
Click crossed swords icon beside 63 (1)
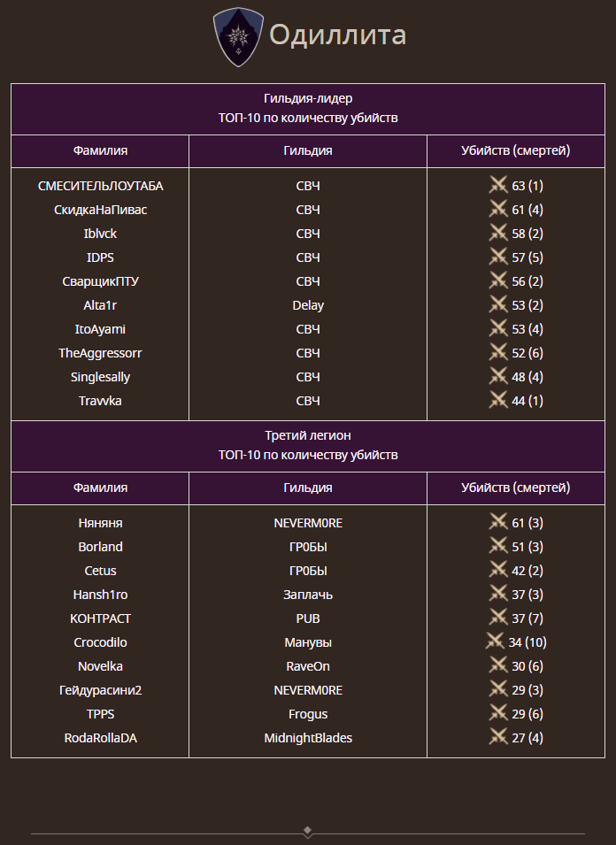pos(498,186)
